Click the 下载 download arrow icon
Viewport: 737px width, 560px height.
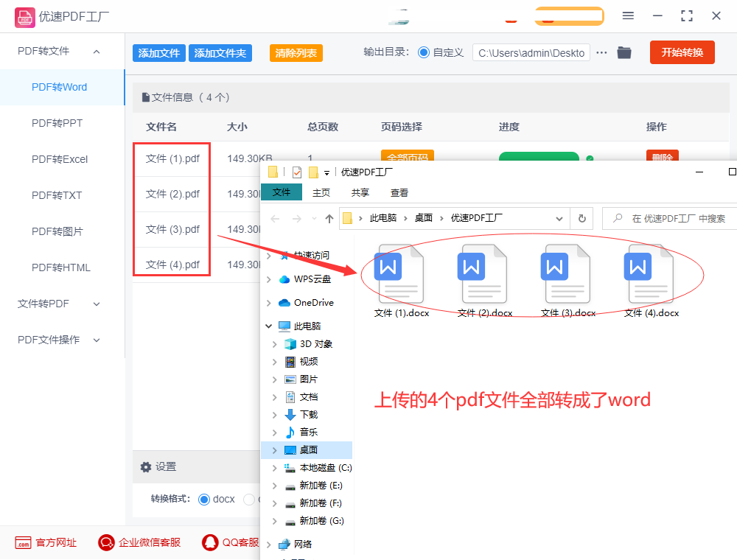(x=290, y=415)
